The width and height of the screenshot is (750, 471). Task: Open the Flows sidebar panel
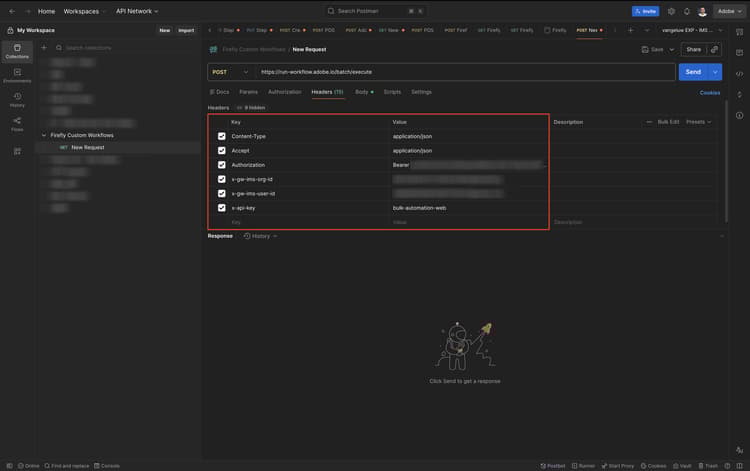17,124
